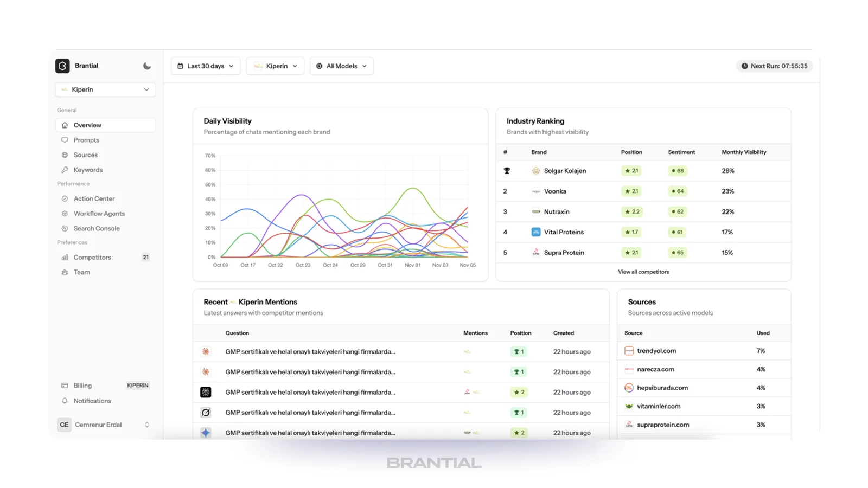Select the Solgar Kolajen ranking row
This screenshot has height=488, width=868.
click(x=643, y=171)
